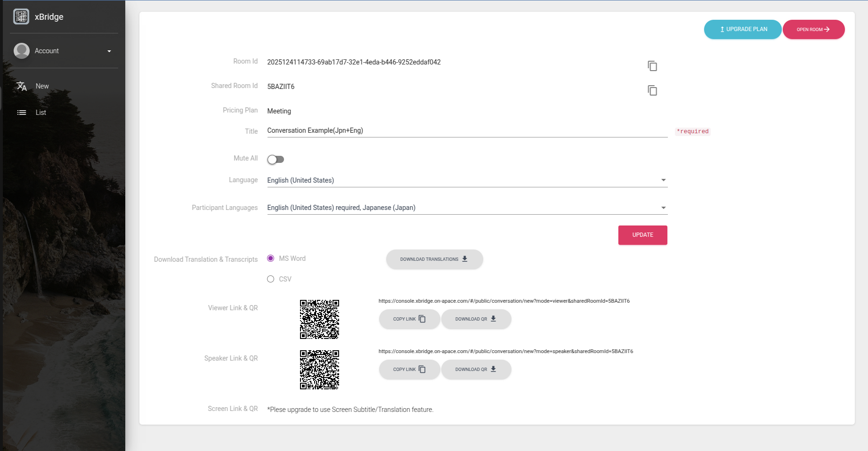This screenshot has width=868, height=451.
Task: Click the xBridge logo icon
Action: pos(21,16)
